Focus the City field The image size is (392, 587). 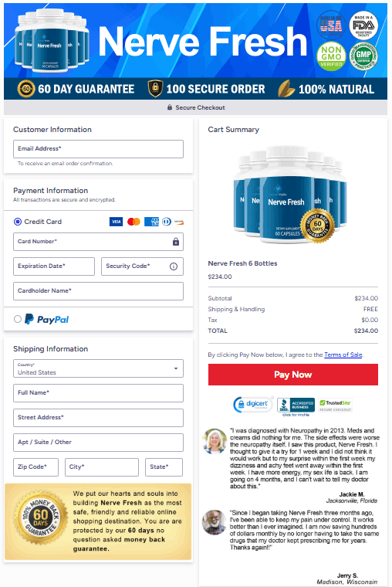102,467
